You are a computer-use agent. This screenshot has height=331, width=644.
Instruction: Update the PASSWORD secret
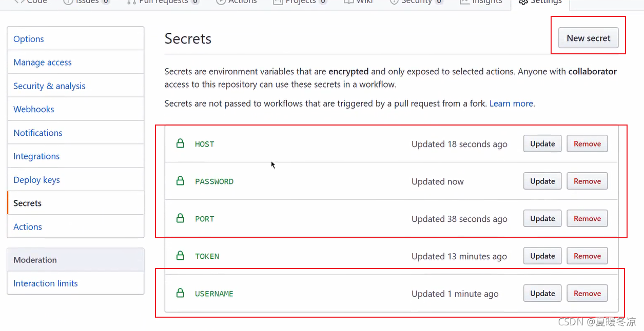542,181
